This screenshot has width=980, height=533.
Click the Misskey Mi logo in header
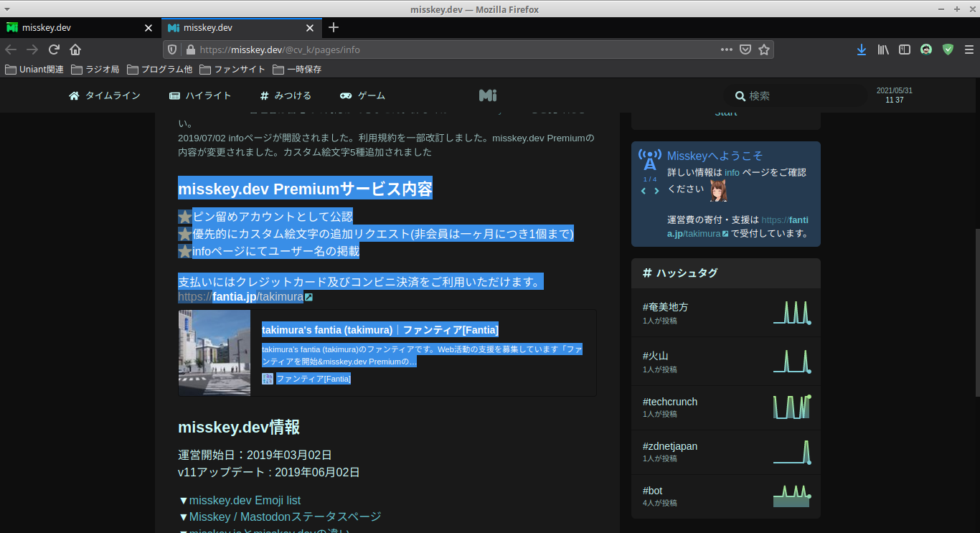[x=488, y=95]
